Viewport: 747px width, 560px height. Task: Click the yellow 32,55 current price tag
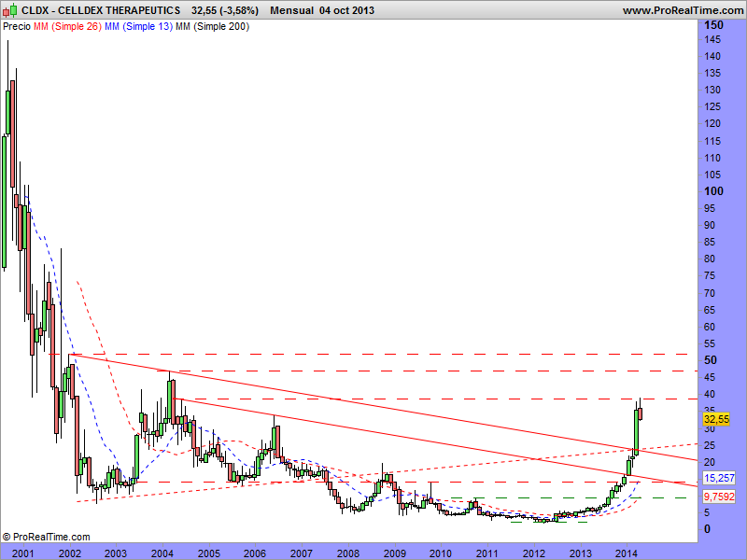(x=716, y=419)
